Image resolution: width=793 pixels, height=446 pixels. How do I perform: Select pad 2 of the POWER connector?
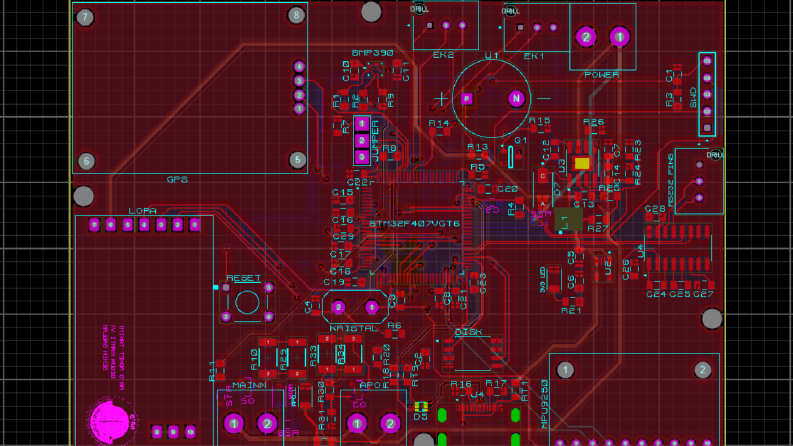586,37
